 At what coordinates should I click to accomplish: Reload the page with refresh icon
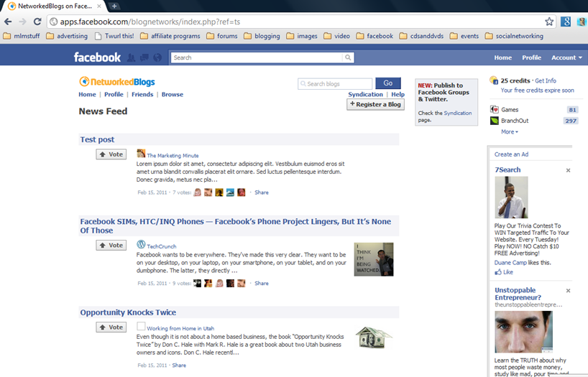pyautogui.click(x=37, y=22)
